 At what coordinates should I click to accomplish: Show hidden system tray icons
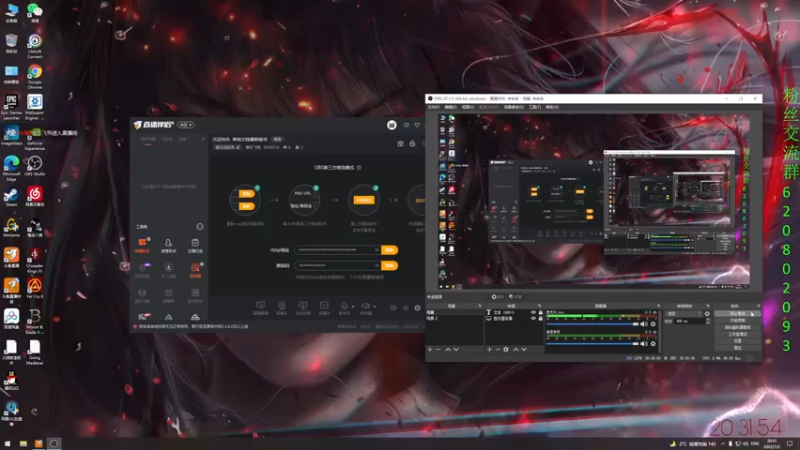tap(722, 444)
